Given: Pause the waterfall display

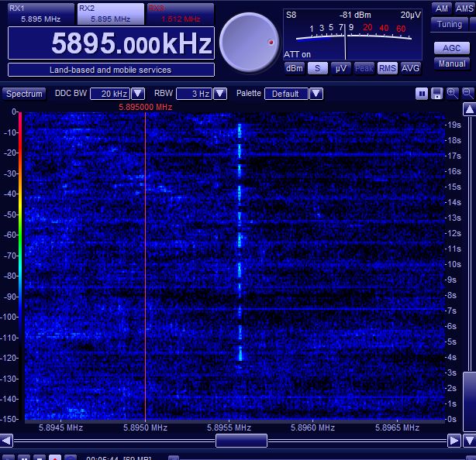Looking at the screenshot, I should point(422,94).
